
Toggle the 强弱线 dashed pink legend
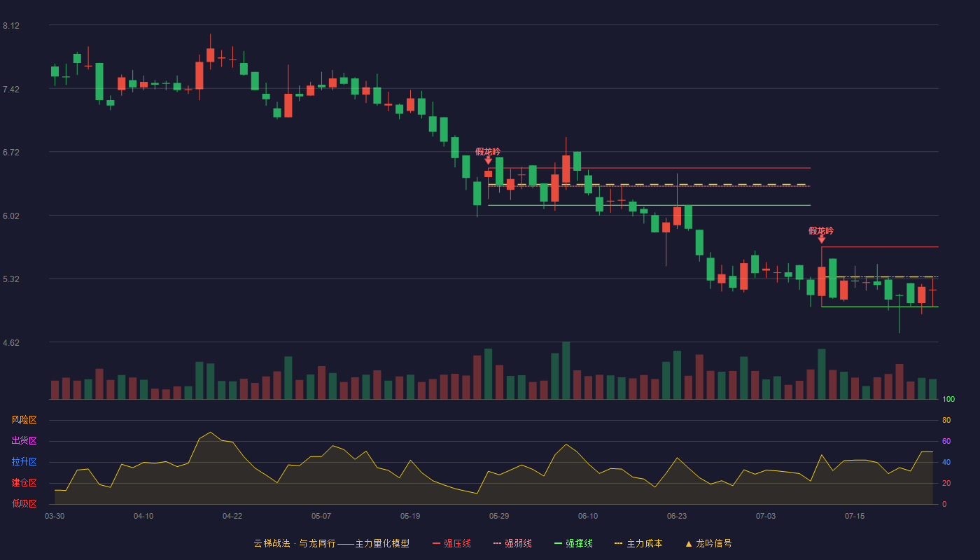point(512,543)
